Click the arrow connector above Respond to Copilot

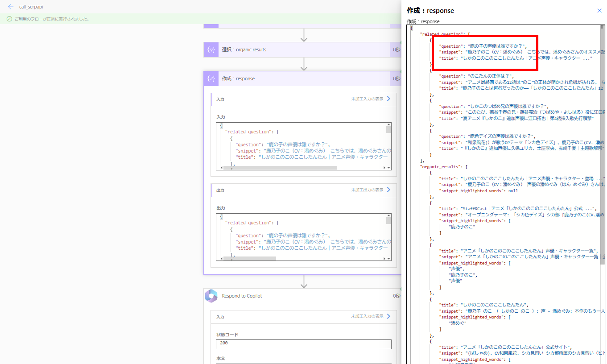(304, 282)
